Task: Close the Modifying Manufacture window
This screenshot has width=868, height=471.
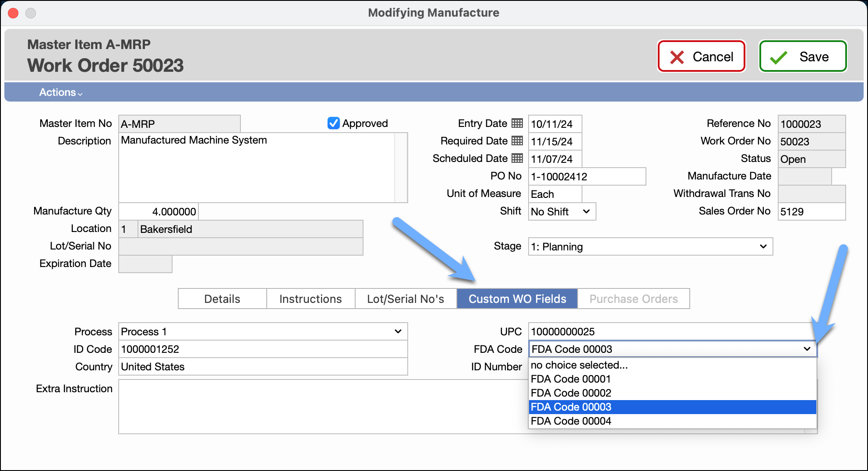Action: (13, 13)
